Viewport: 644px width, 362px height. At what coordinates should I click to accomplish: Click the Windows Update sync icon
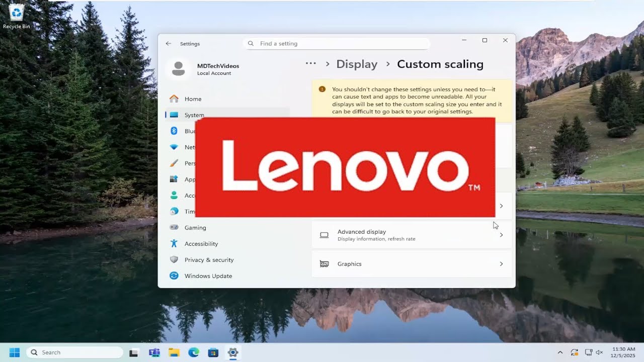(174, 276)
